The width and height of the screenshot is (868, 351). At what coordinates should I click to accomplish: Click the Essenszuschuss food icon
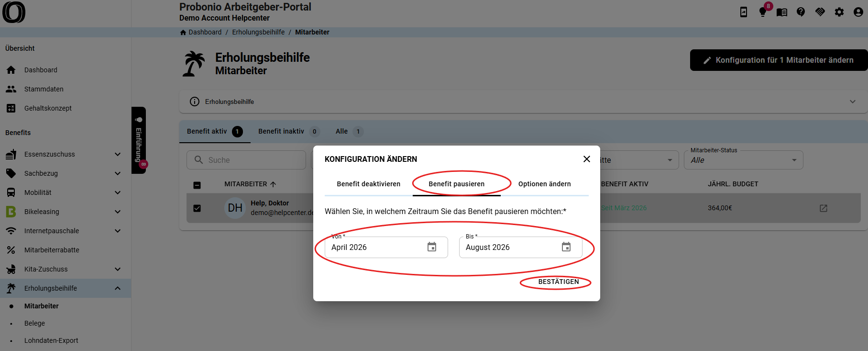11,154
